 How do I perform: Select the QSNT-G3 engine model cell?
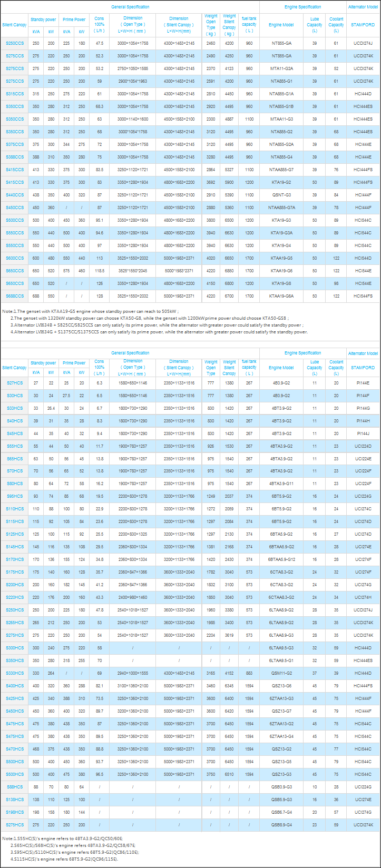click(x=281, y=195)
